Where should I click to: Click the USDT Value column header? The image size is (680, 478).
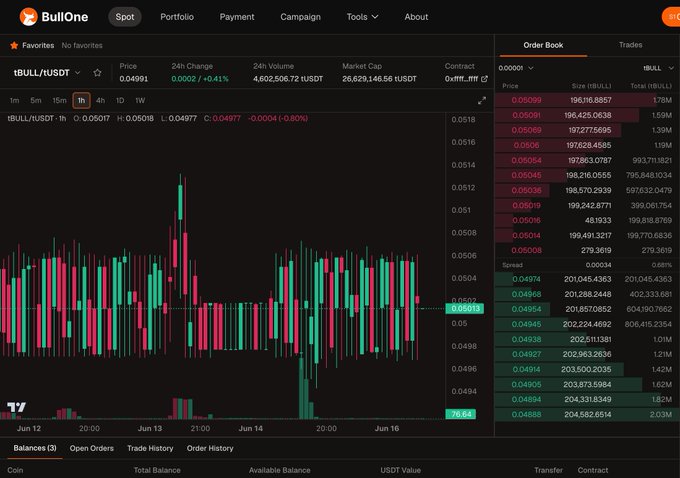pos(401,470)
